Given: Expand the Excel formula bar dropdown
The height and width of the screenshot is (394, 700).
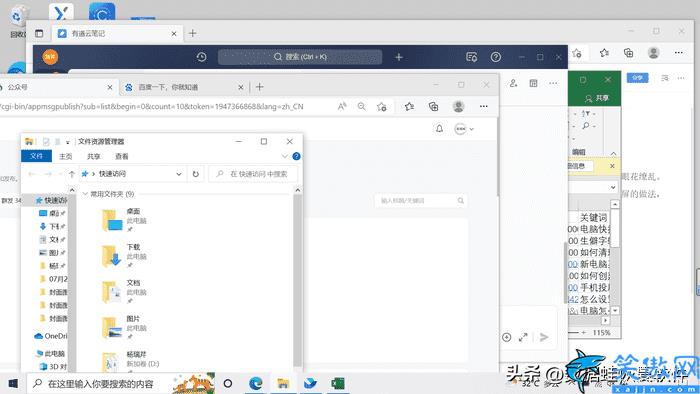Looking at the screenshot, I should [613, 187].
